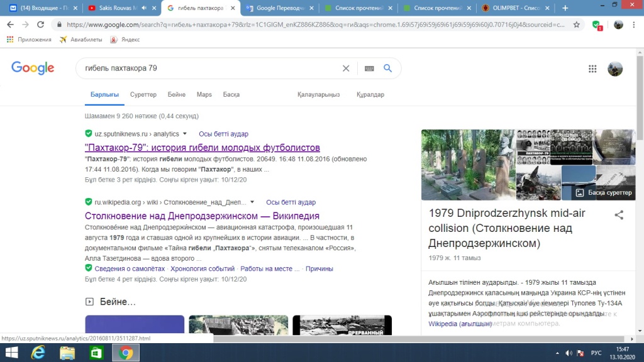Translate the sputniknews result page
The image size is (644, 362).
223,134
